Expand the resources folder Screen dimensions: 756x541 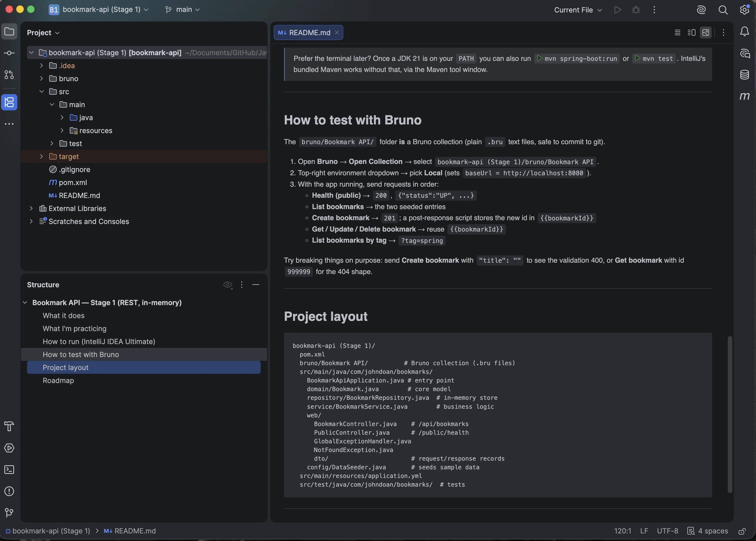(62, 131)
